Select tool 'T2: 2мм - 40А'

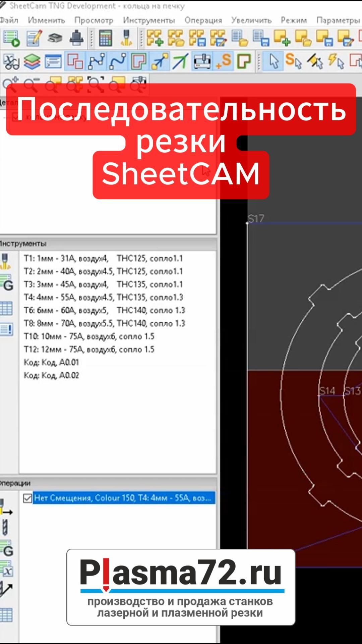click(103, 271)
